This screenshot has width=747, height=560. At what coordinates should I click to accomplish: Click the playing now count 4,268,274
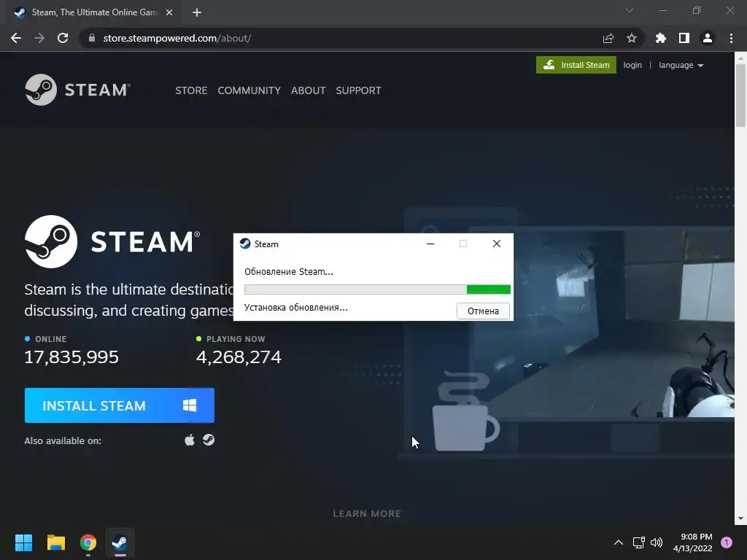pyautogui.click(x=239, y=357)
